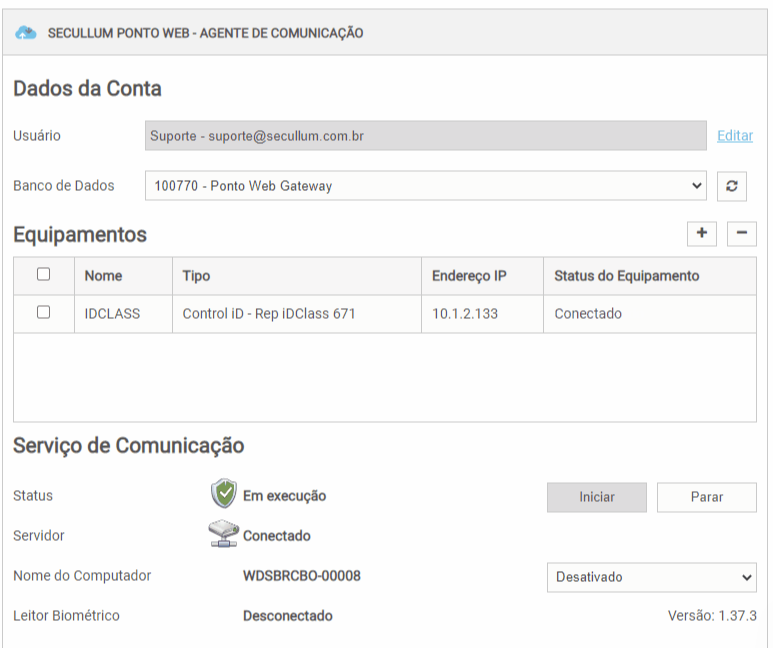The width and height of the screenshot is (773, 648).
Task: Select the IDCLASS equipment name cell
Action: click(112, 314)
